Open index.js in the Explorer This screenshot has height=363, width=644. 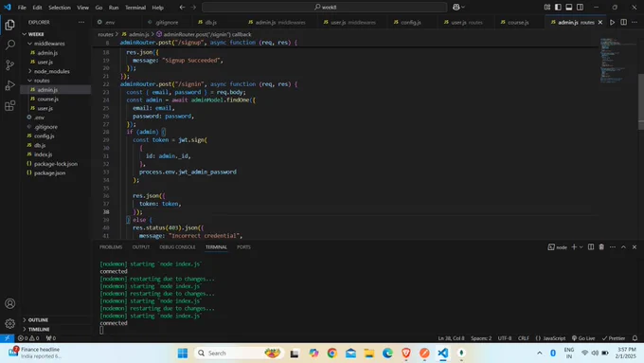pyautogui.click(x=44, y=154)
